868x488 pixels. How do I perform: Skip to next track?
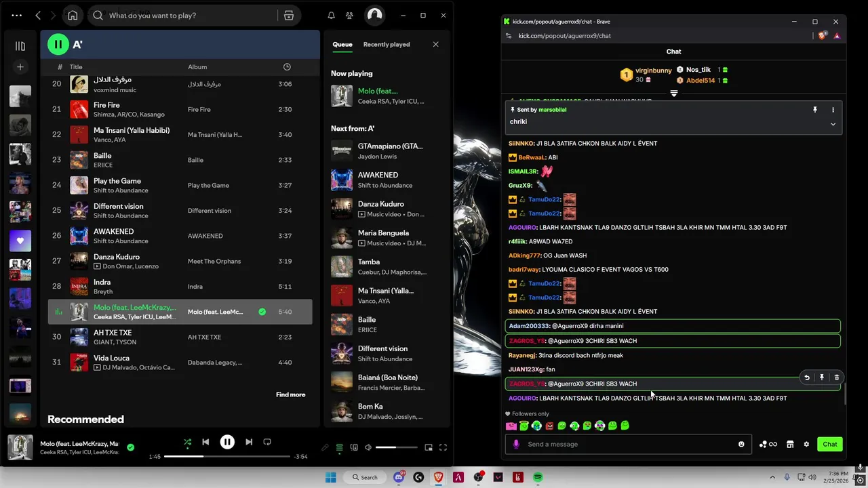[x=249, y=442]
